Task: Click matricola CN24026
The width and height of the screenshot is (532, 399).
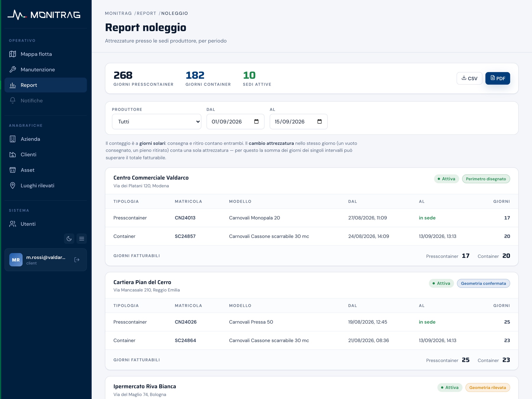Action: [x=186, y=322]
